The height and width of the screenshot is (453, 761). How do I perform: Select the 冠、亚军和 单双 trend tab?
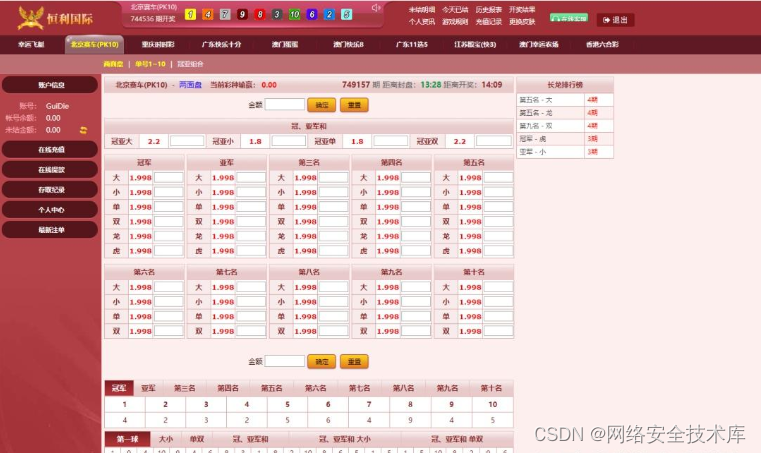(457, 439)
